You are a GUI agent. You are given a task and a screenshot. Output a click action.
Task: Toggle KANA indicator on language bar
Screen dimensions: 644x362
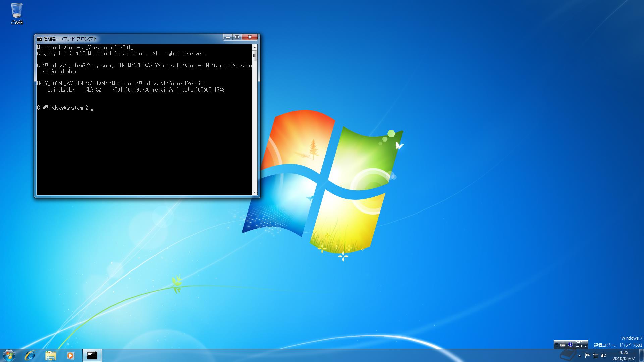(579, 346)
